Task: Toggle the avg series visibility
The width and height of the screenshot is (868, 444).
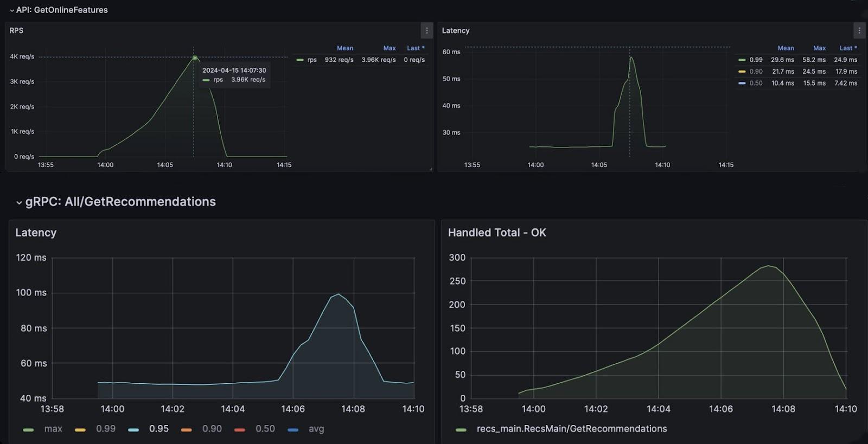Action: [x=316, y=429]
